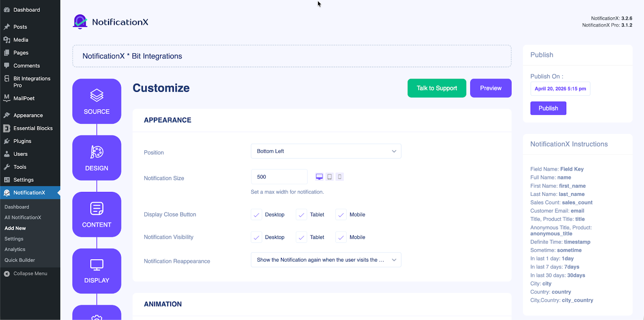Toggle Display Close Button Tablet checkbox
This screenshot has width=644, height=320.
[301, 215]
